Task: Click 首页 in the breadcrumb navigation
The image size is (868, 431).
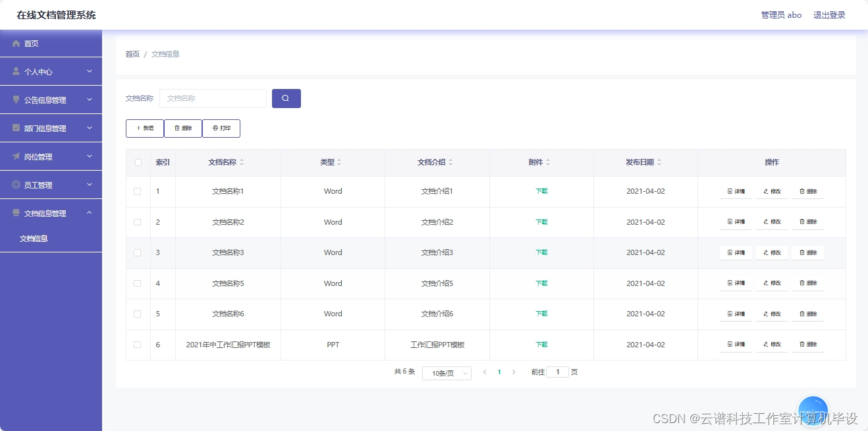Action: coord(132,53)
